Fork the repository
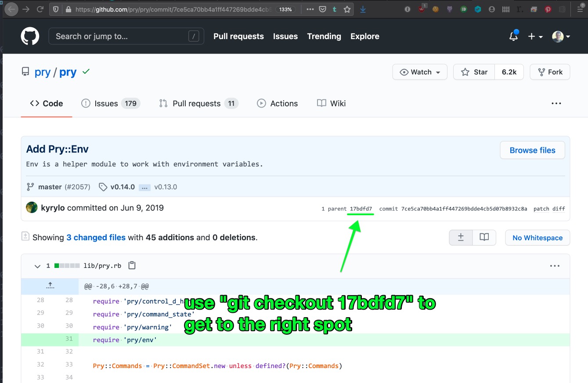 click(x=550, y=72)
